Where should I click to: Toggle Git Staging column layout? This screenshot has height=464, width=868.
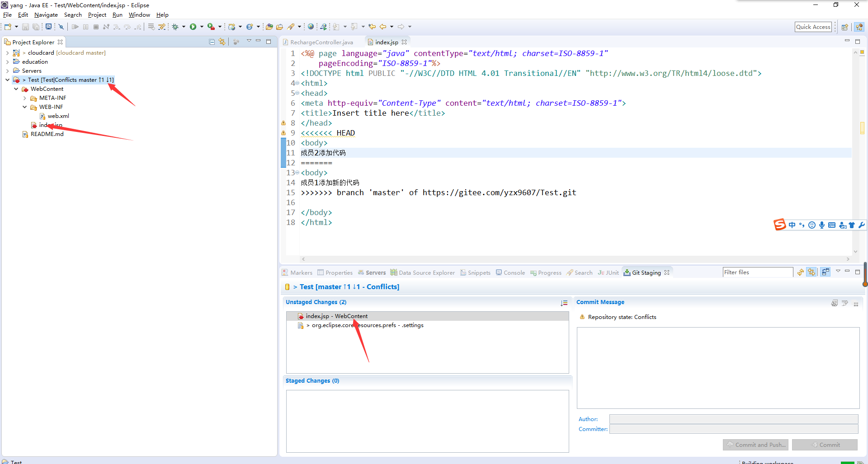point(826,272)
